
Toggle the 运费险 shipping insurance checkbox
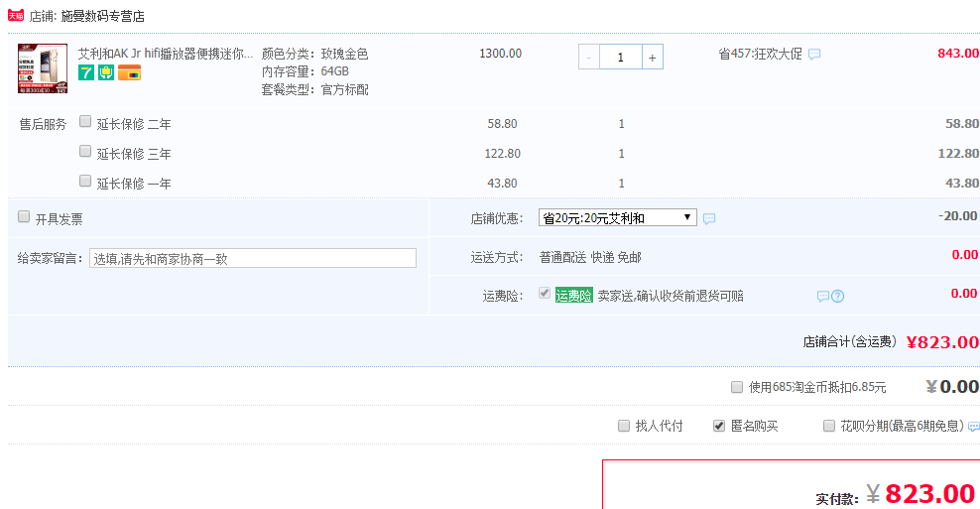tap(545, 294)
